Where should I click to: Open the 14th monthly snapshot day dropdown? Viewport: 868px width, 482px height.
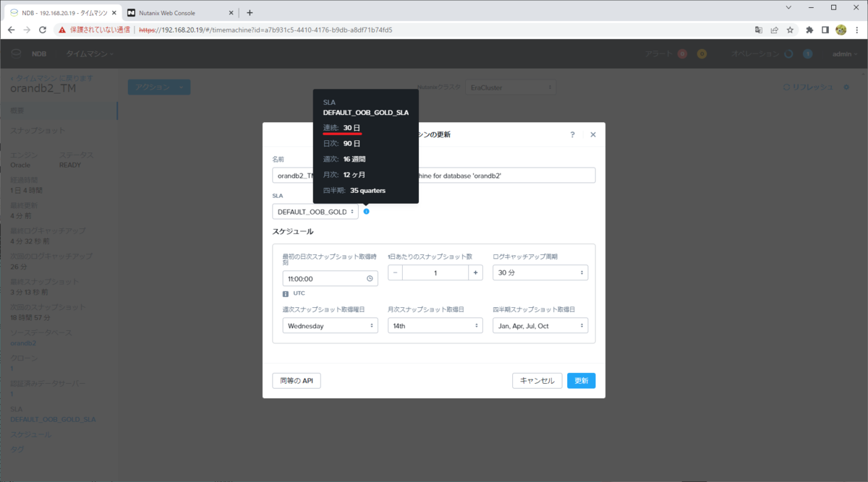tap(435, 325)
